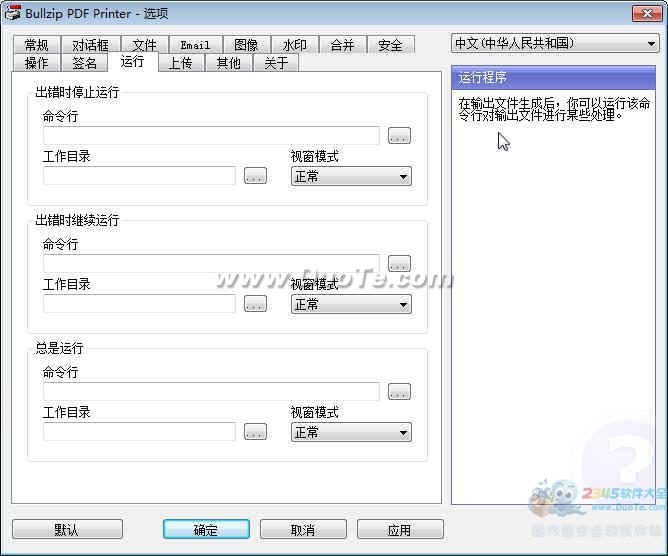The width and height of the screenshot is (668, 556).
Task: Click 工作目录 field under 总是运行
Action: 139,432
